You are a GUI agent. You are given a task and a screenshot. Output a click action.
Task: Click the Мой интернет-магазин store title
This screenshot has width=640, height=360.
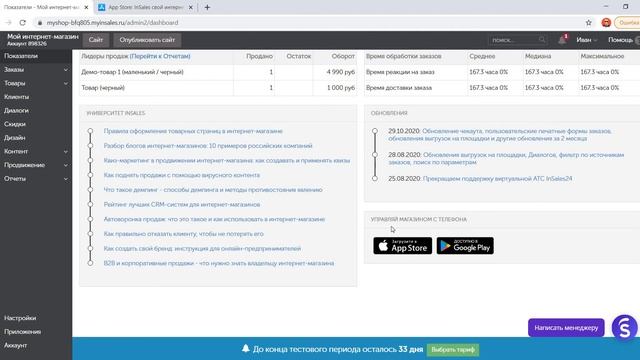pos(42,37)
